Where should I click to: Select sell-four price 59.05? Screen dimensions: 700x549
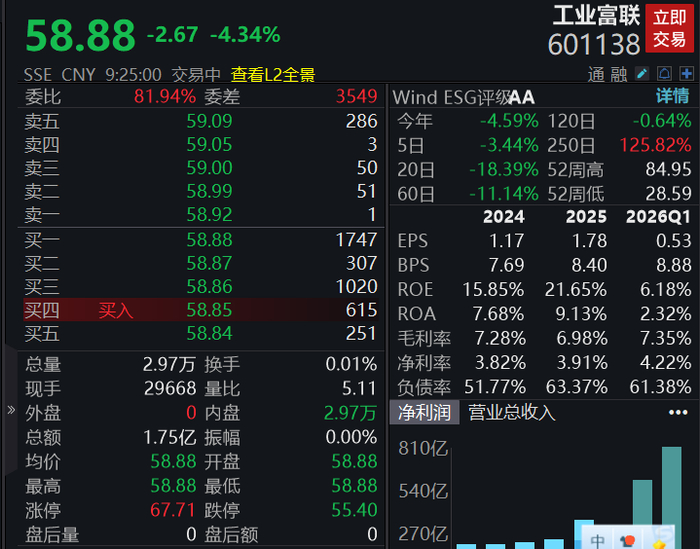click(x=209, y=144)
